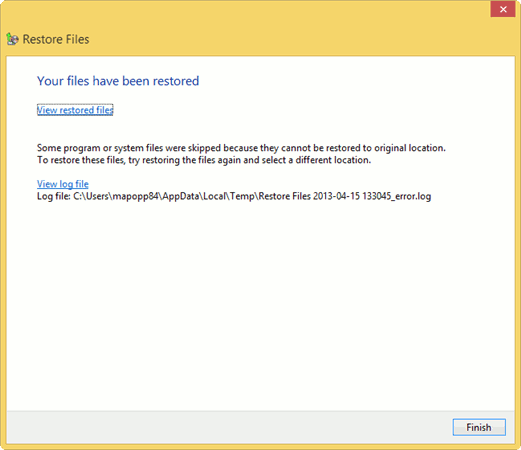Click the mapopp84 username in log path
This screenshot has height=450, width=521.
pyautogui.click(x=135, y=196)
